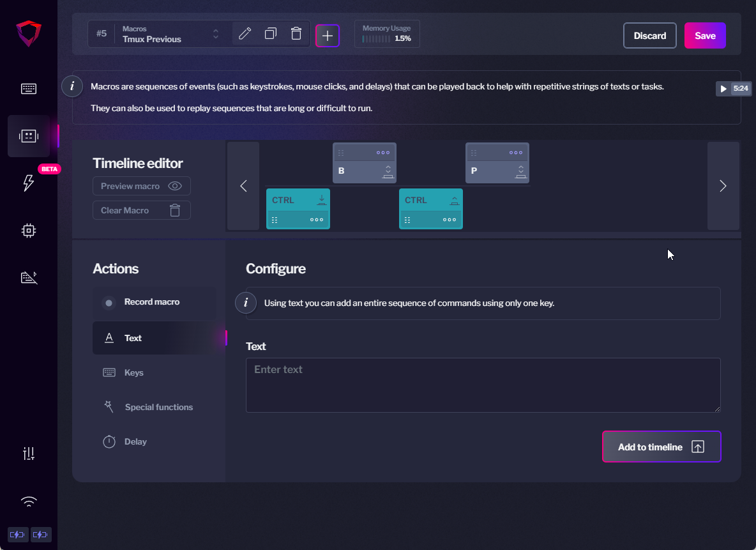Duplicate the Tmux Previous macro
The width and height of the screenshot is (756, 550).
pos(271,34)
